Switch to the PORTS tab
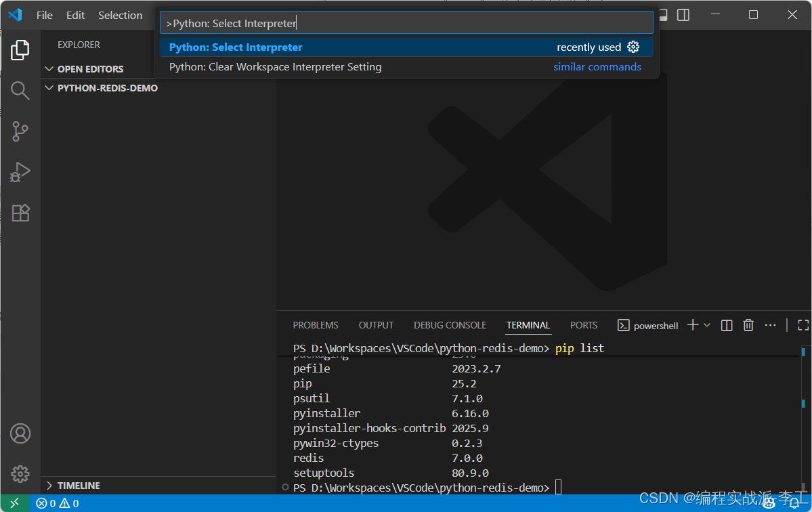The height and width of the screenshot is (512, 812). point(584,325)
